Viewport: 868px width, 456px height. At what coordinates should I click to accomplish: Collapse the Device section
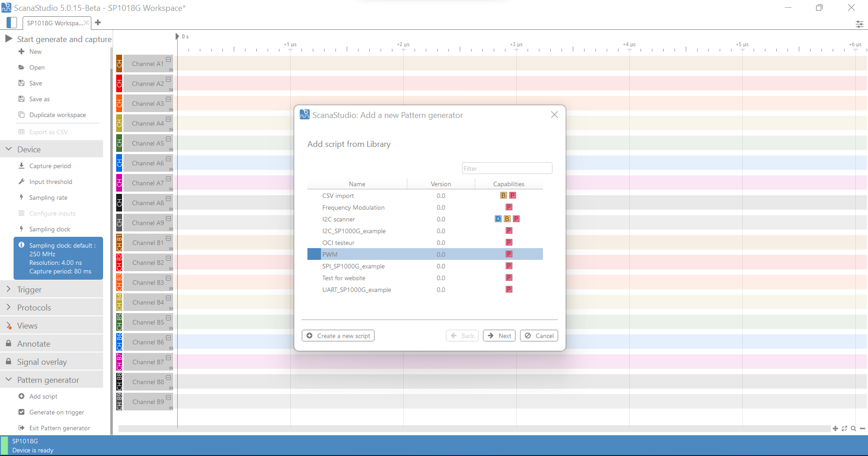coord(9,149)
